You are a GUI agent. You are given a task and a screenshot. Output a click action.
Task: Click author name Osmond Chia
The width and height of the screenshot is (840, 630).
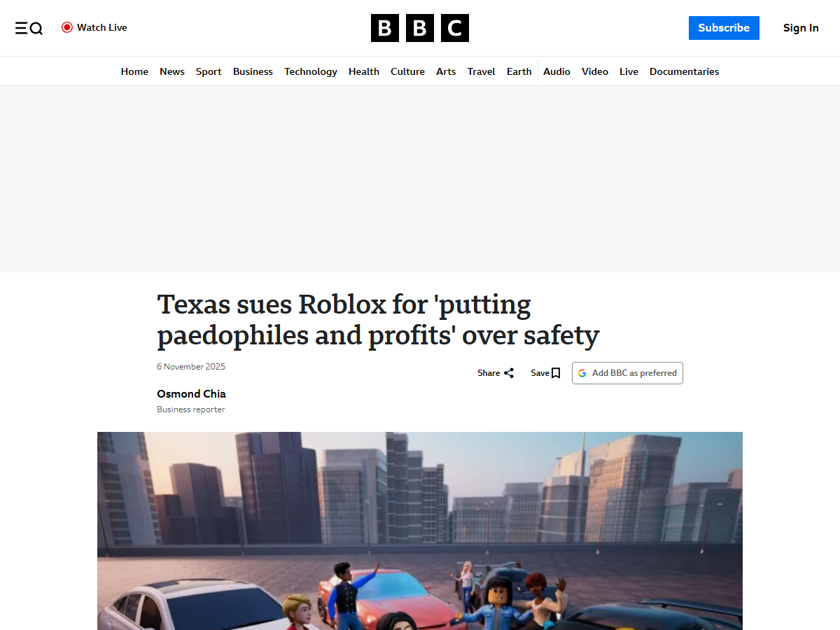[x=191, y=393]
